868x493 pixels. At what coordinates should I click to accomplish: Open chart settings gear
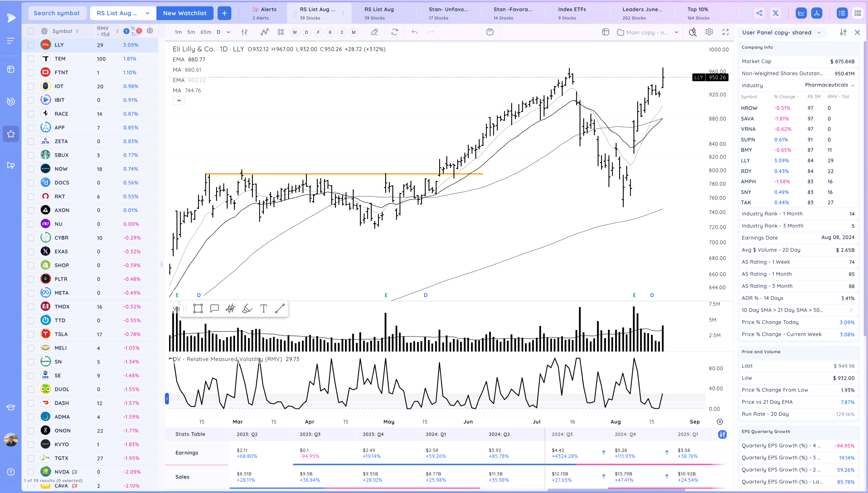click(x=709, y=32)
